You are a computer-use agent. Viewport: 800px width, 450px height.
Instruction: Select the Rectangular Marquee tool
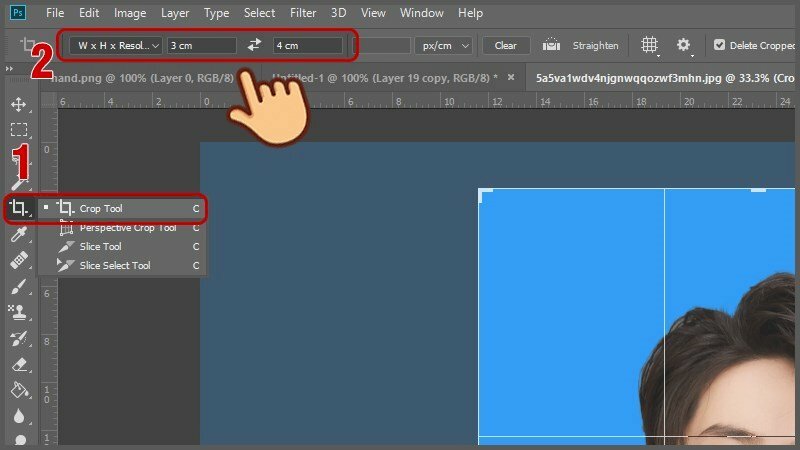[18, 130]
